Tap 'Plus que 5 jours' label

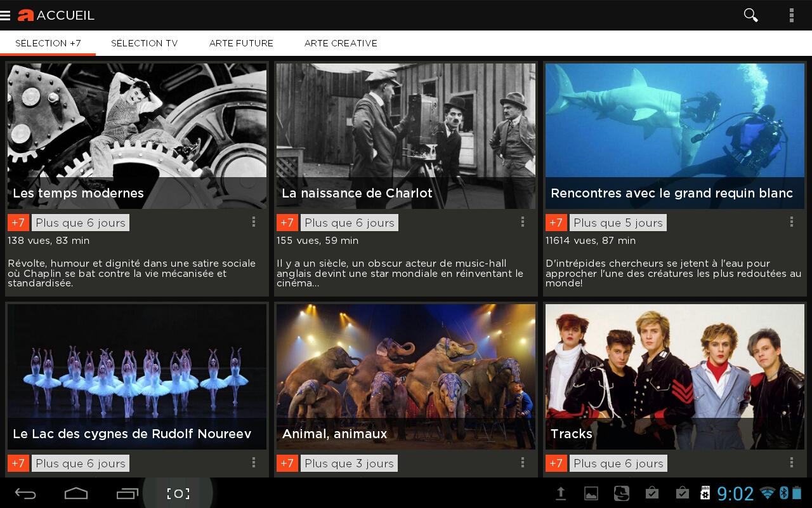pos(619,223)
